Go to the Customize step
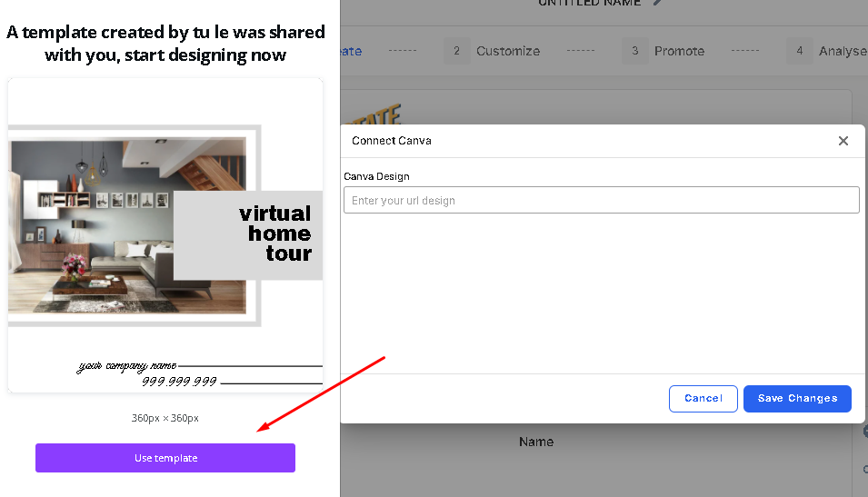The width and height of the screenshot is (868, 497). click(x=508, y=51)
